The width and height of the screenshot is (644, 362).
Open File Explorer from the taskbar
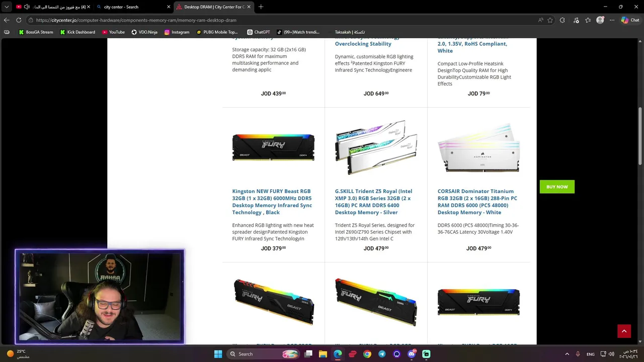point(323,354)
